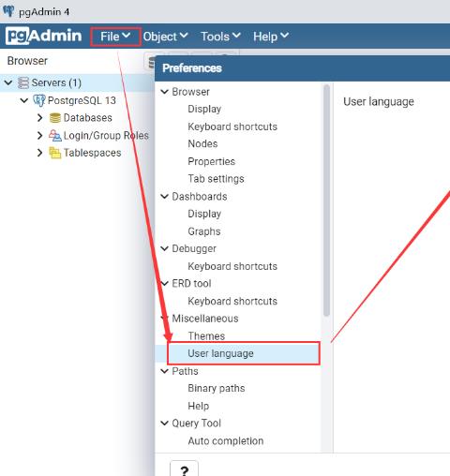Collapse the Query Tool preferences section
Screen dimensions: 450x476
pyautogui.click(x=165, y=424)
